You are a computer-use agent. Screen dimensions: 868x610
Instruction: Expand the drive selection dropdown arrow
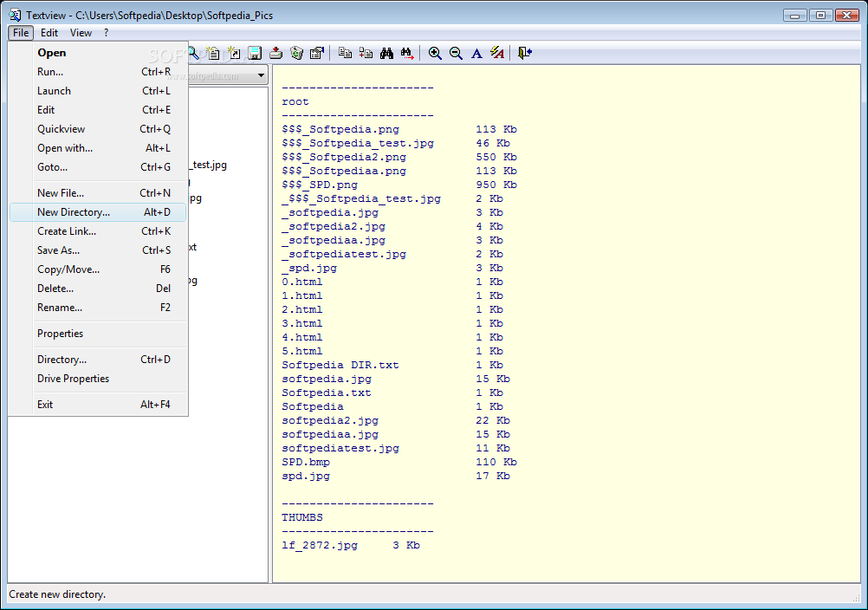tap(261, 76)
